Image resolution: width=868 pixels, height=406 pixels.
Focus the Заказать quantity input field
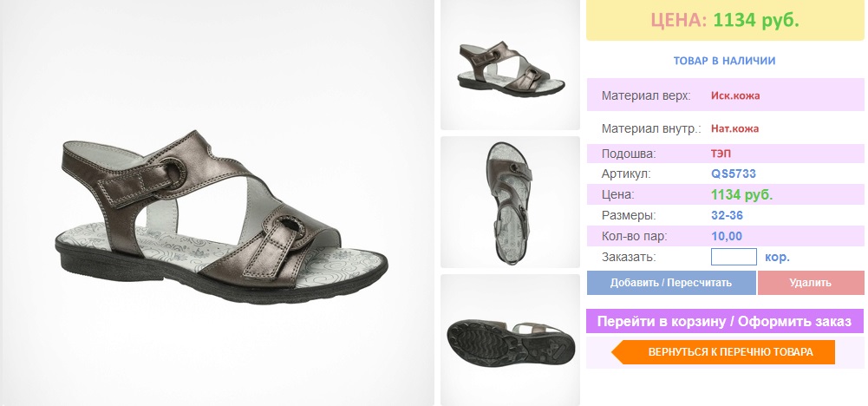click(734, 257)
